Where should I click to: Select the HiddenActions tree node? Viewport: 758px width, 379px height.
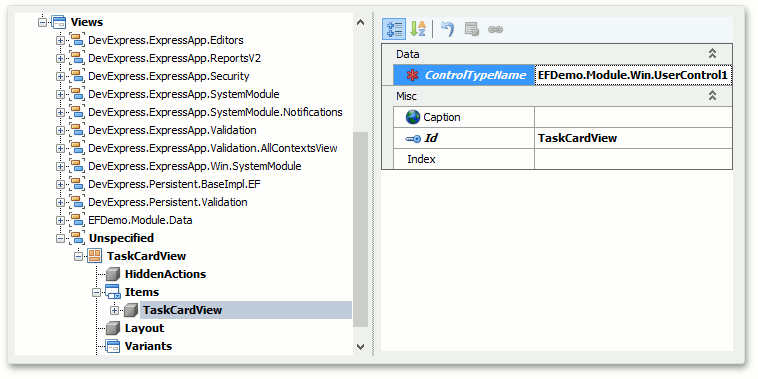[x=165, y=275]
